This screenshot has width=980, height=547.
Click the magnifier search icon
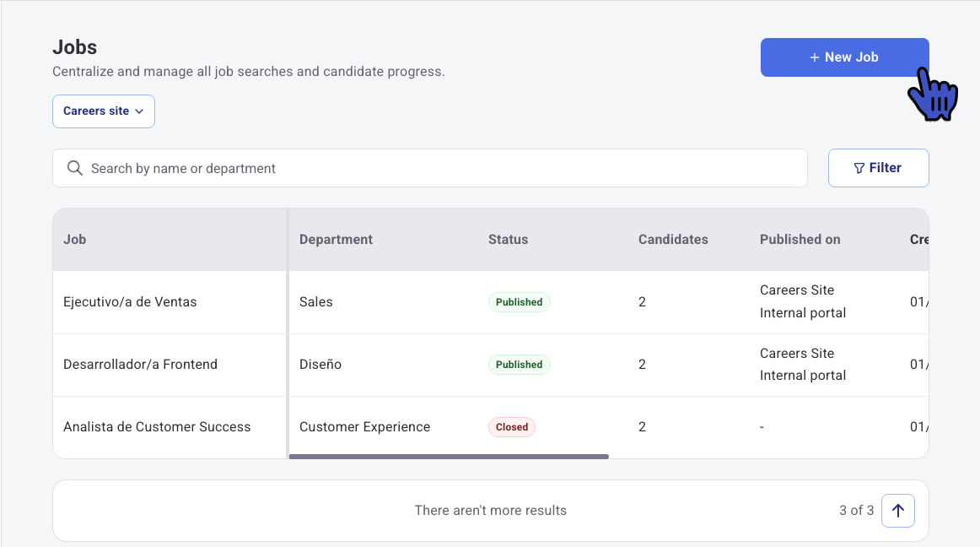pyautogui.click(x=75, y=168)
